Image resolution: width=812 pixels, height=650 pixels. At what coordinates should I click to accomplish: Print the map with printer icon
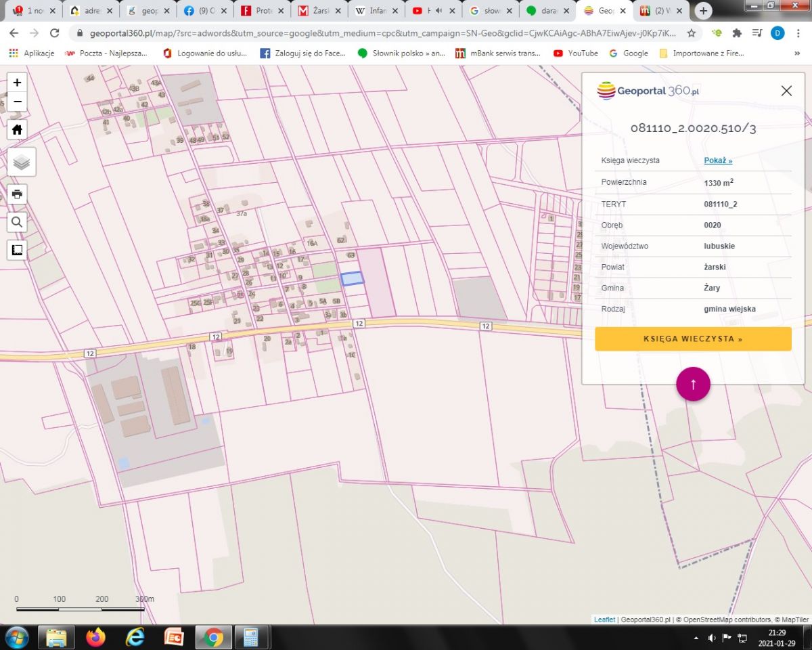tap(18, 194)
